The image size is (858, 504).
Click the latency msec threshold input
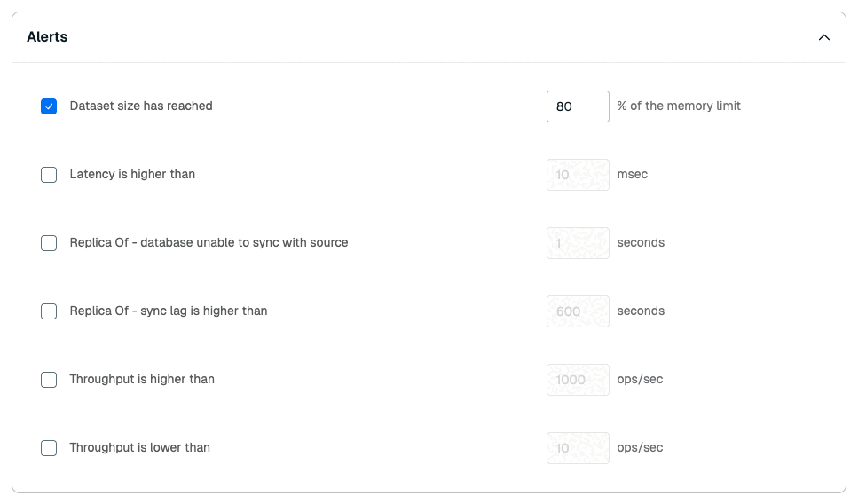point(578,175)
